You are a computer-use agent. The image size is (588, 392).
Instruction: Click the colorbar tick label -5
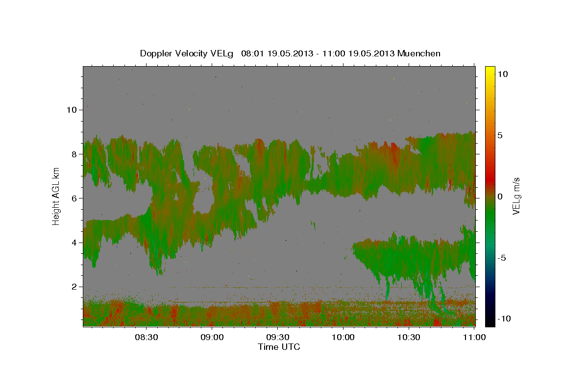pos(502,258)
